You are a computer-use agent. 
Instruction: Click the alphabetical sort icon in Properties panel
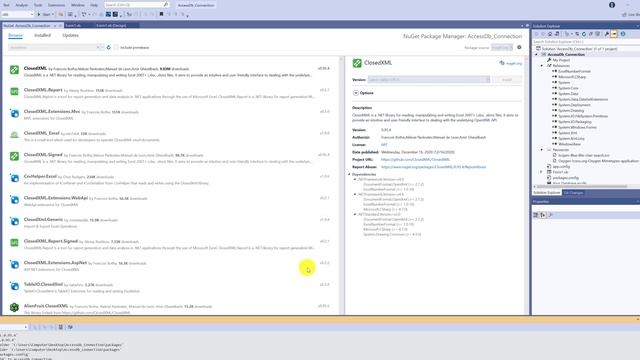coord(542,215)
